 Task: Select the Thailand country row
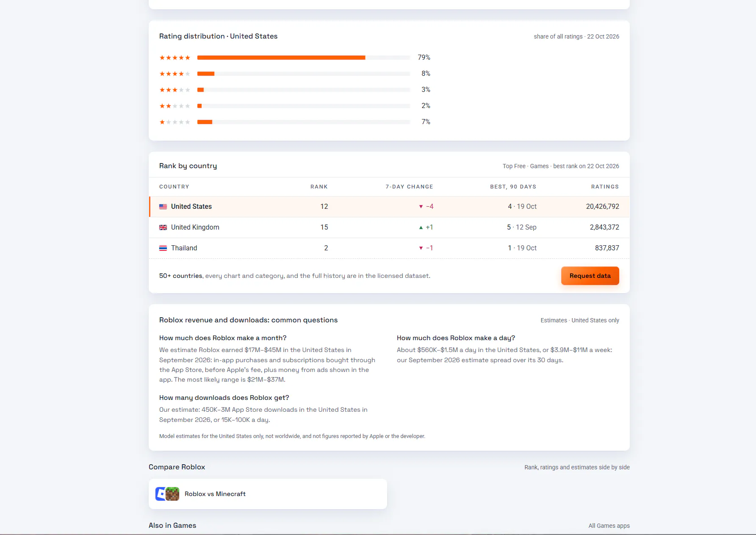(389, 248)
